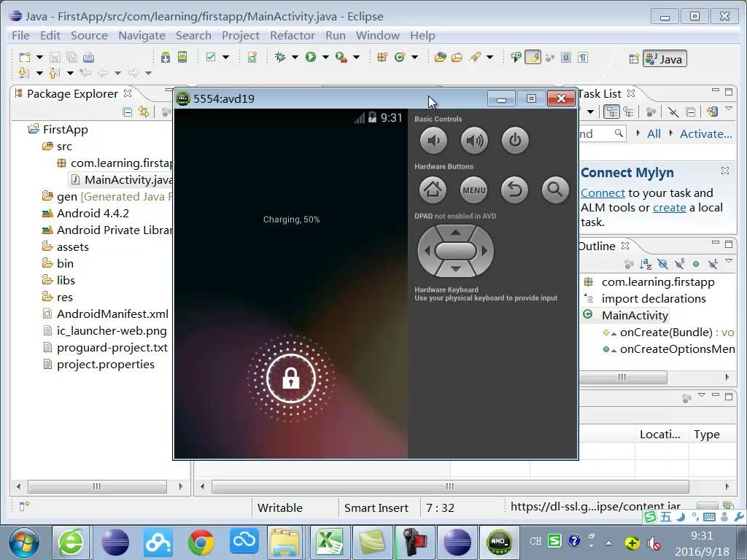Open the Android Virtual Device Manager icon
Screen dimensions: 747x560
tap(182, 58)
